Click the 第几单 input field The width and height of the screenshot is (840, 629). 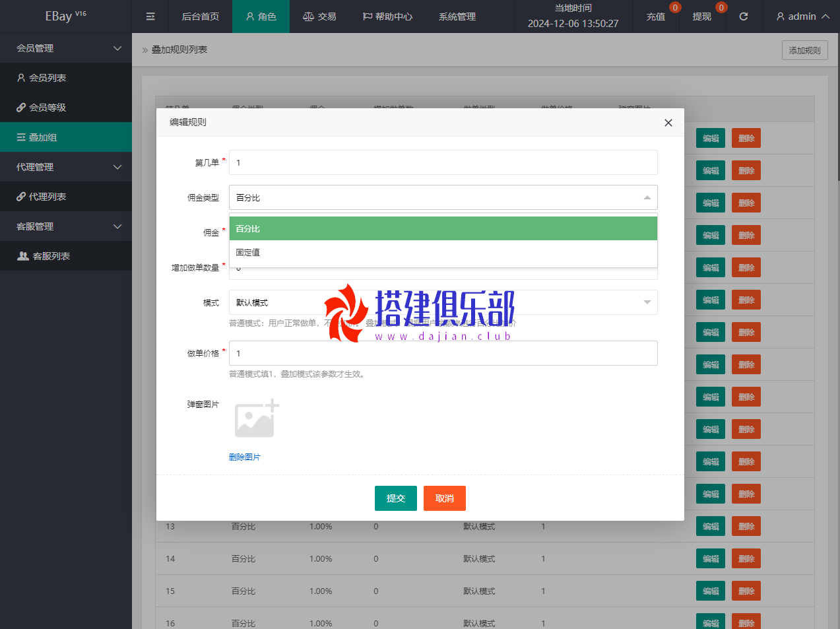(x=443, y=162)
